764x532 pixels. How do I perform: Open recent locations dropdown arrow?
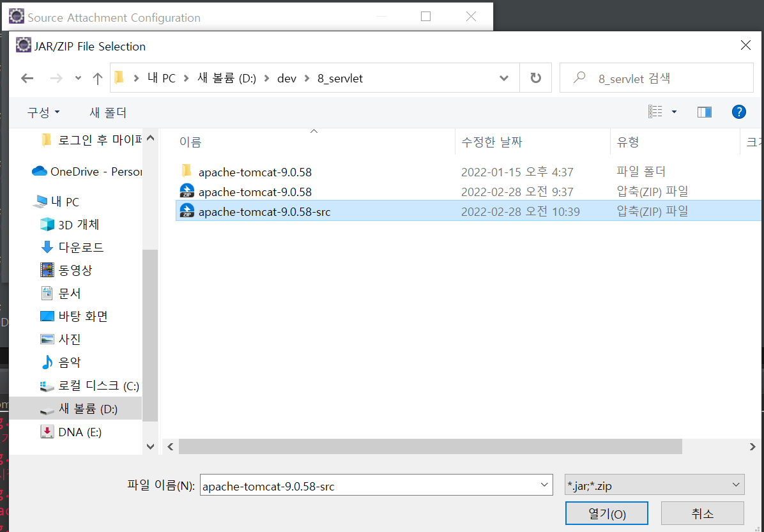point(78,78)
